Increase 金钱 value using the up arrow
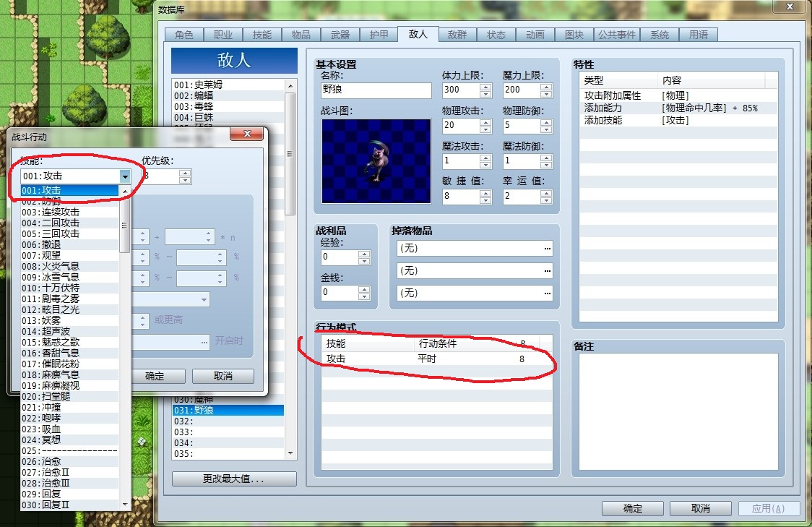This screenshot has width=812, height=527. [x=365, y=288]
